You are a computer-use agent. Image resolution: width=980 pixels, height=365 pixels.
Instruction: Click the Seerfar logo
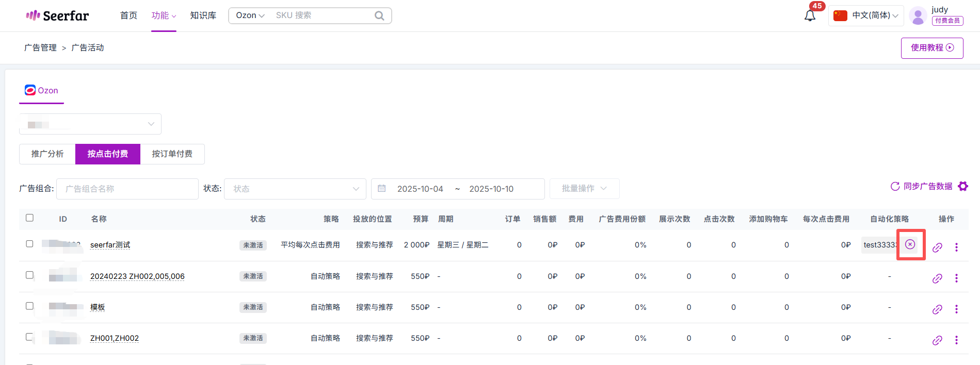(x=57, y=15)
